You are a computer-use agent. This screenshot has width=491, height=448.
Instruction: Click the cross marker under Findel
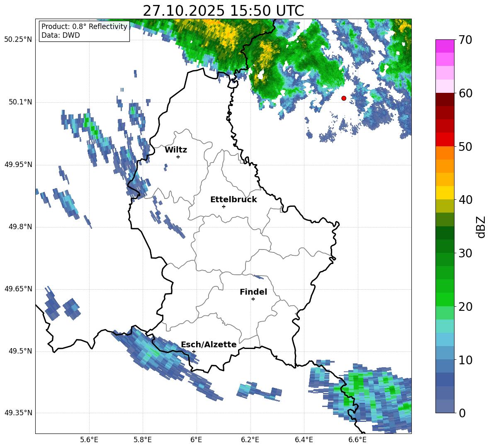pos(253,299)
